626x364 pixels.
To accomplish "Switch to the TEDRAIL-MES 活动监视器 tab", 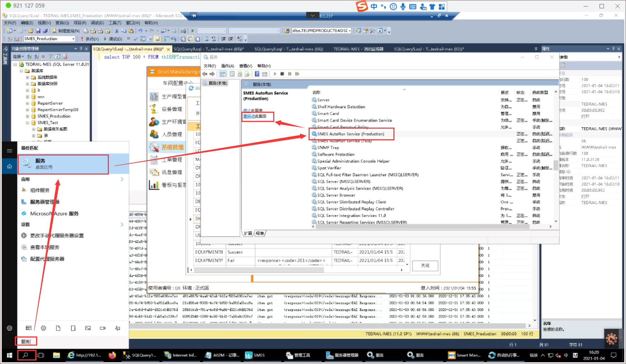I will (358, 49).
